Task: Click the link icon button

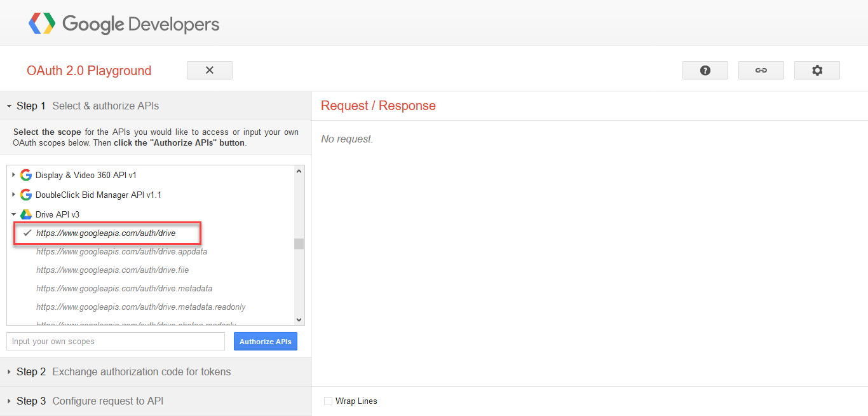Action: pos(761,71)
